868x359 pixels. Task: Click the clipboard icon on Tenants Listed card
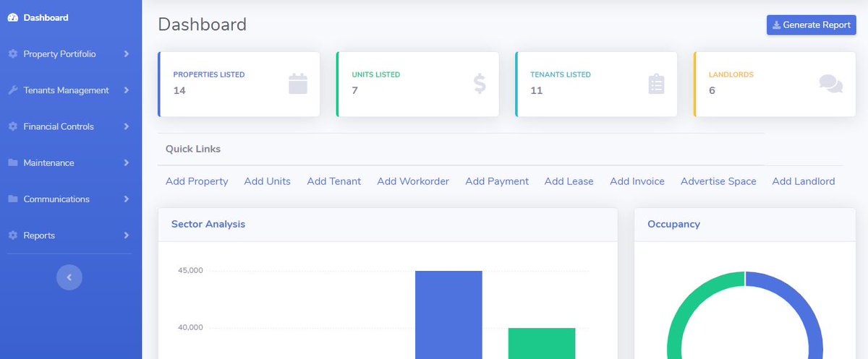pyautogui.click(x=656, y=84)
